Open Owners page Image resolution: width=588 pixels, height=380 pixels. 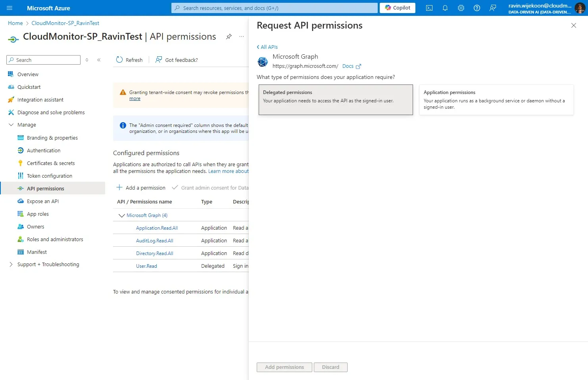(36, 226)
